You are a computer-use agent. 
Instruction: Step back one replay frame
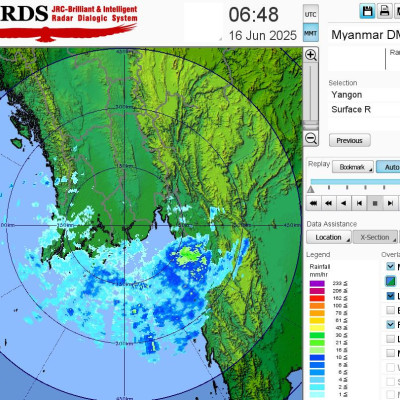[359, 203]
